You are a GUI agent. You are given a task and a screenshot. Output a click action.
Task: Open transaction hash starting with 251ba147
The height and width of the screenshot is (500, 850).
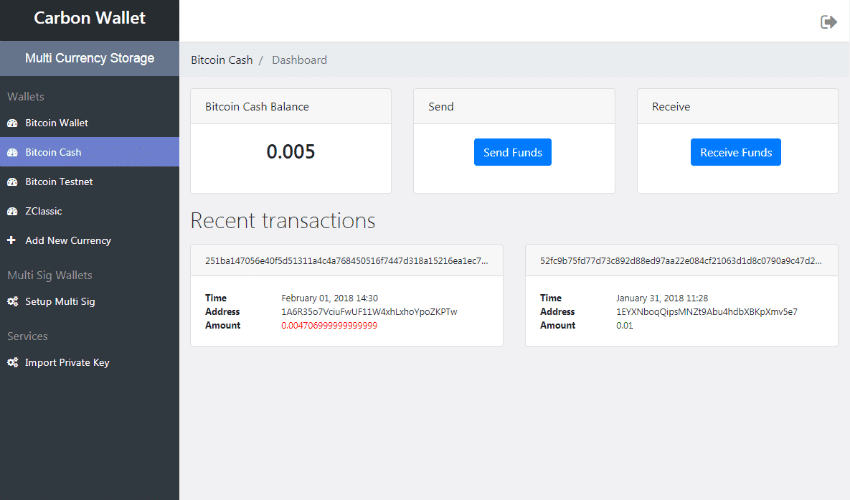tap(346, 261)
